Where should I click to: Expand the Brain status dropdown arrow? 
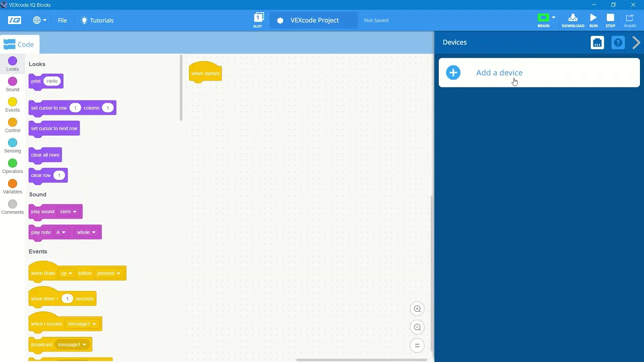click(553, 18)
